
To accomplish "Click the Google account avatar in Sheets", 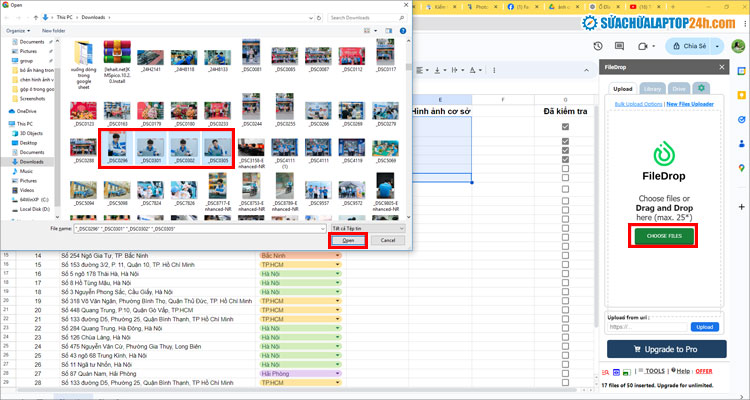I will [738, 46].
